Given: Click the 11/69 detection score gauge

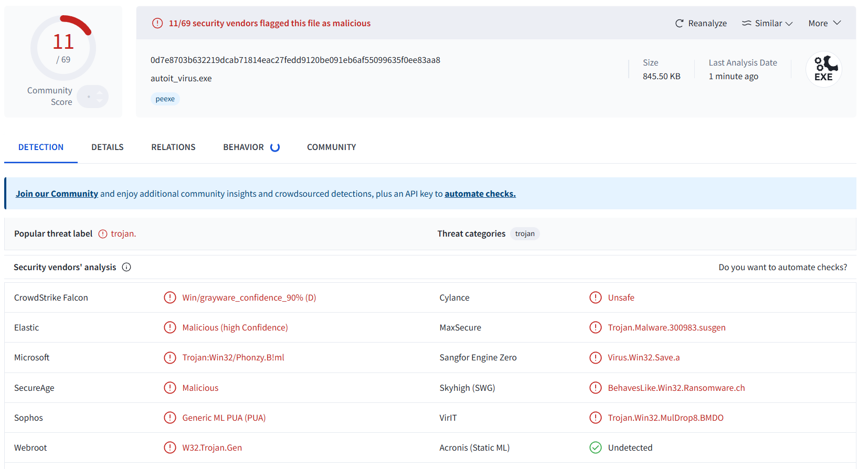Looking at the screenshot, I should click(63, 48).
